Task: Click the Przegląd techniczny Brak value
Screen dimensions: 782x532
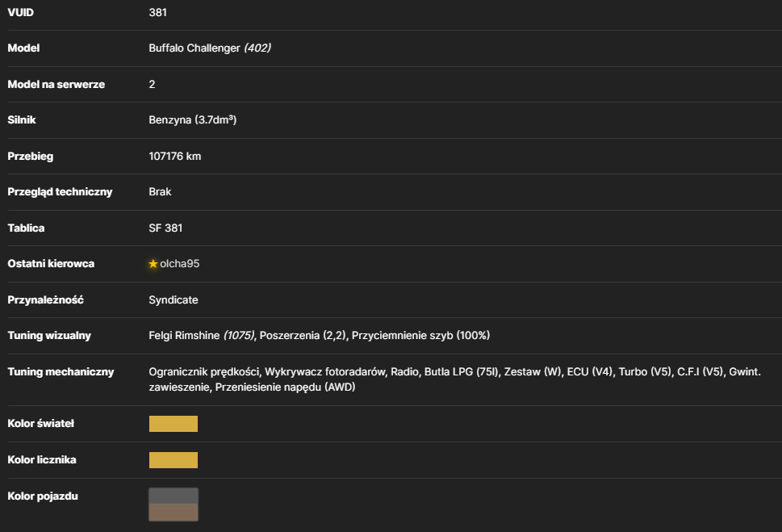Action: tap(160, 191)
